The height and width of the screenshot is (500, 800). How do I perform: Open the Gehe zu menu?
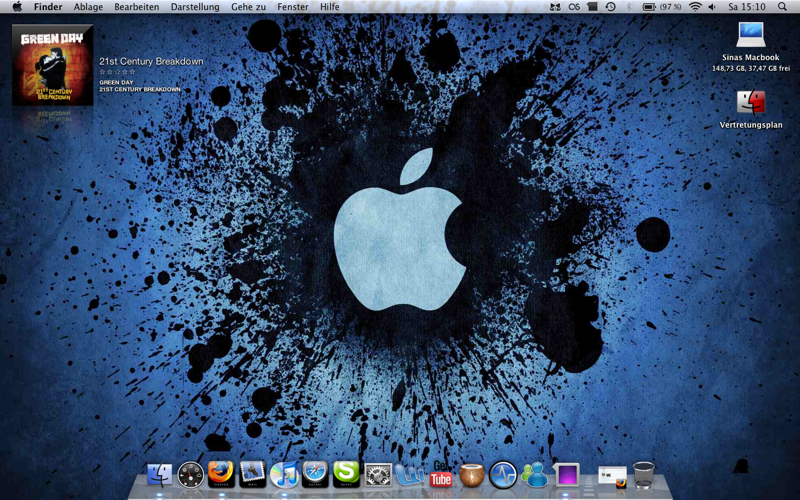click(x=248, y=7)
